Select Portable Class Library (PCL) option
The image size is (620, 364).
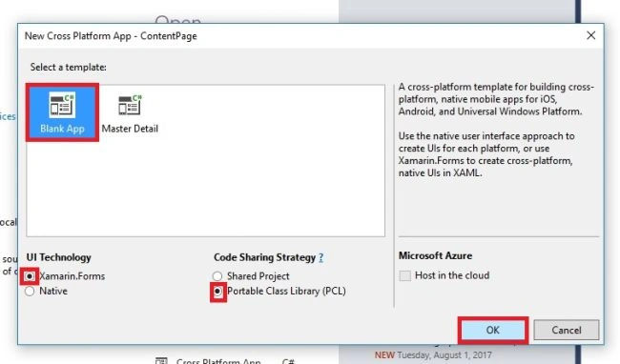[x=217, y=292]
